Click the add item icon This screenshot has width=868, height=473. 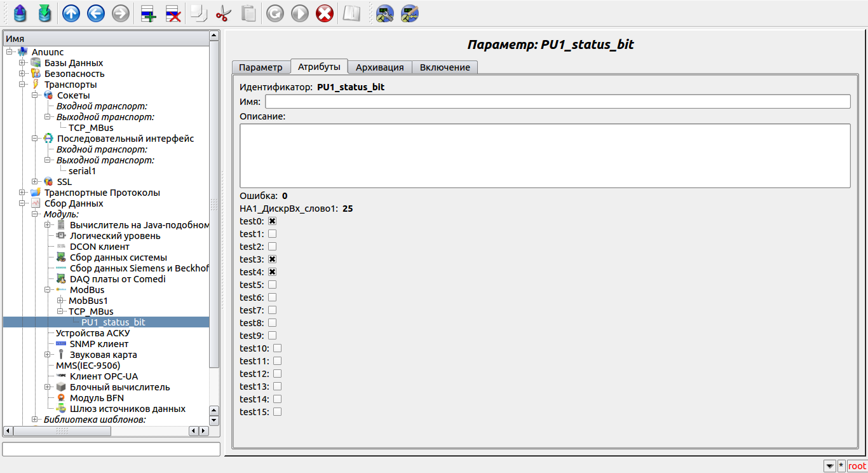click(148, 13)
